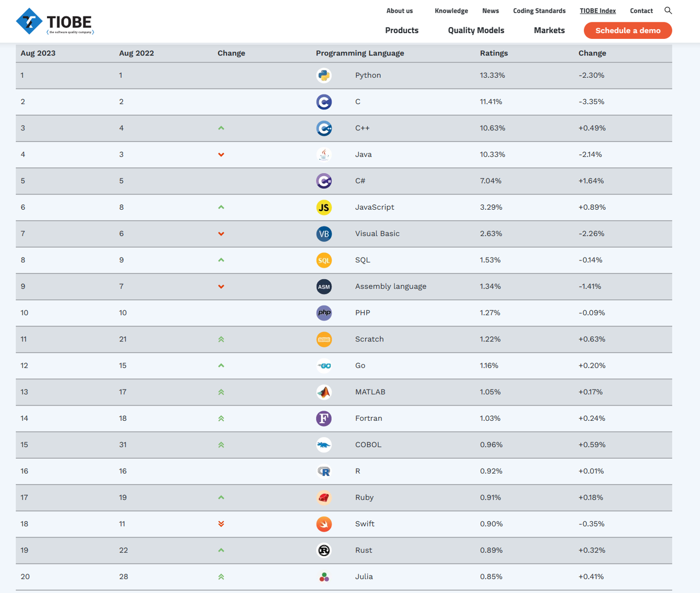Click the Ratings column header
The height and width of the screenshot is (593, 700).
(494, 53)
